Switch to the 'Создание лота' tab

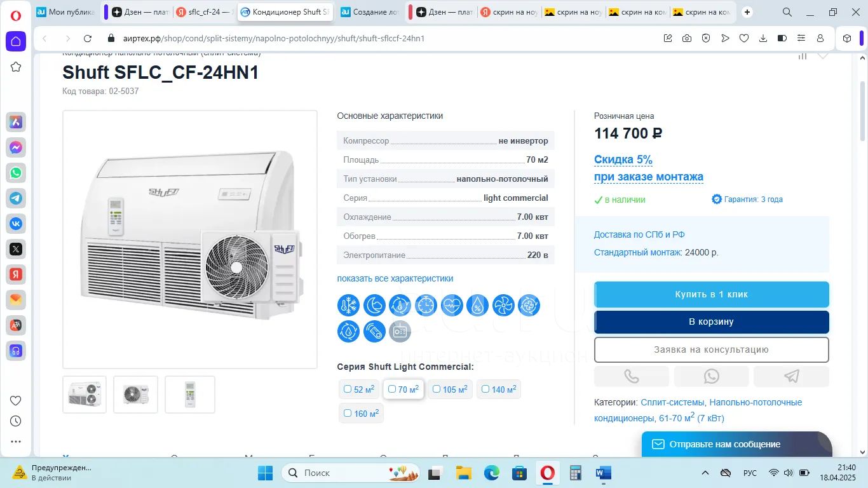click(x=370, y=12)
